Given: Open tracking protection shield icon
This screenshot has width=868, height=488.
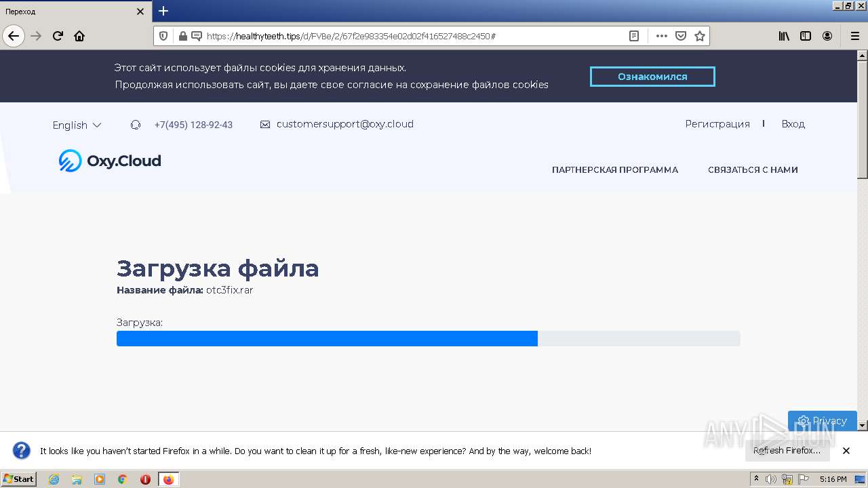Looking at the screenshot, I should pos(163,36).
